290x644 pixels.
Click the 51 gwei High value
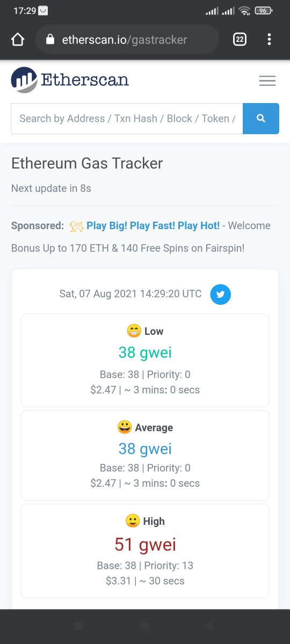(145, 544)
